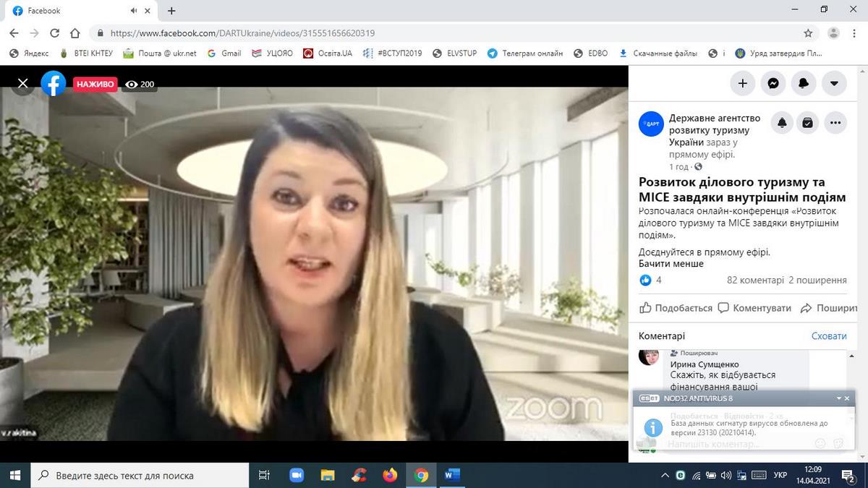Show hidden system tray icons
The height and width of the screenshot is (488, 868).
point(665,475)
